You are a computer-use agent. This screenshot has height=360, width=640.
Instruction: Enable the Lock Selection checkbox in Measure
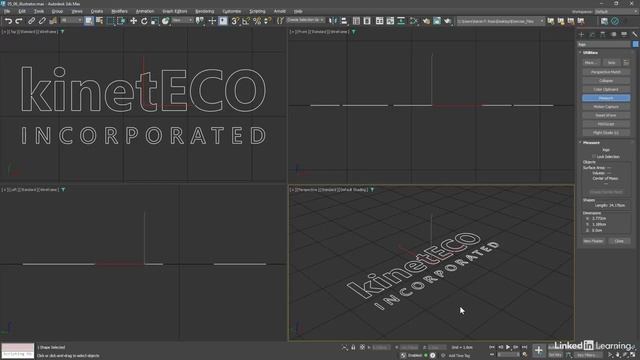coord(594,157)
